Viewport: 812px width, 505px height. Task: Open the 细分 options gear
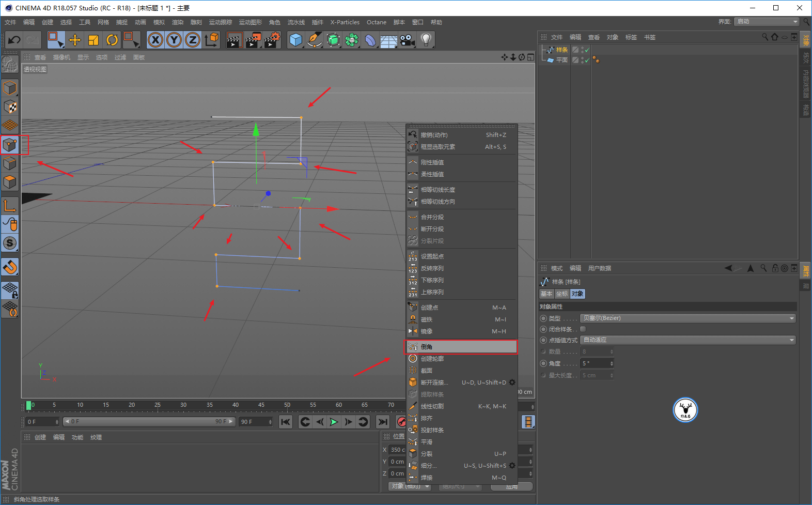tap(512, 466)
